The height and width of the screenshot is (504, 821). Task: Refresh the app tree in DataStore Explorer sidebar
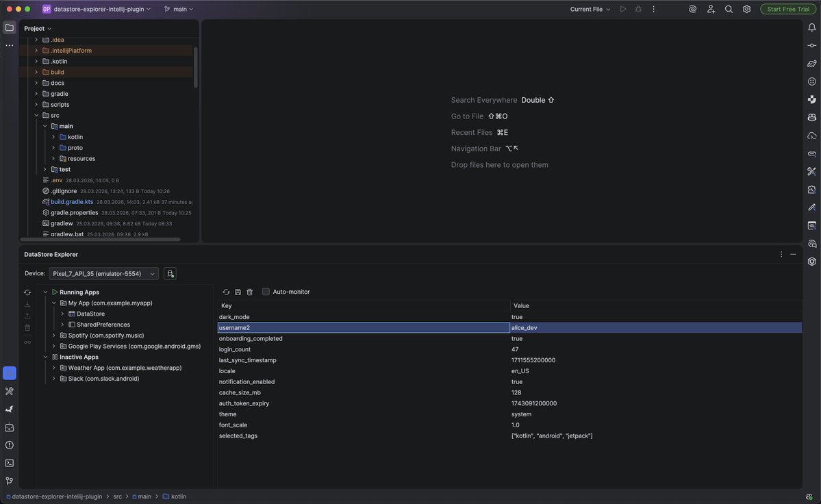[x=27, y=292]
